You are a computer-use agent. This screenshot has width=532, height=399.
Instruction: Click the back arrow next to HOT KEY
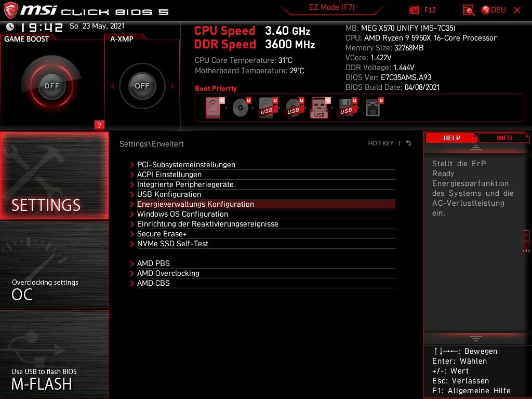pyautogui.click(x=409, y=143)
